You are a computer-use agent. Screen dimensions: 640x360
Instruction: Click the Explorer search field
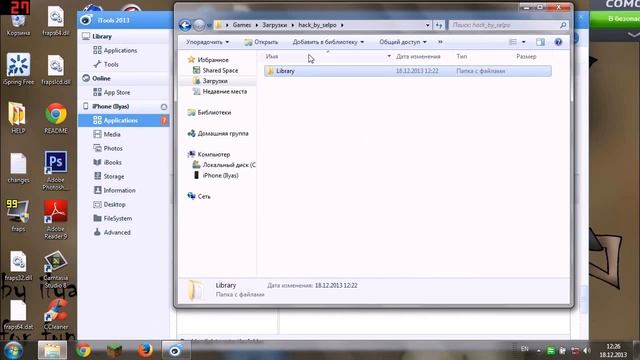509,25
